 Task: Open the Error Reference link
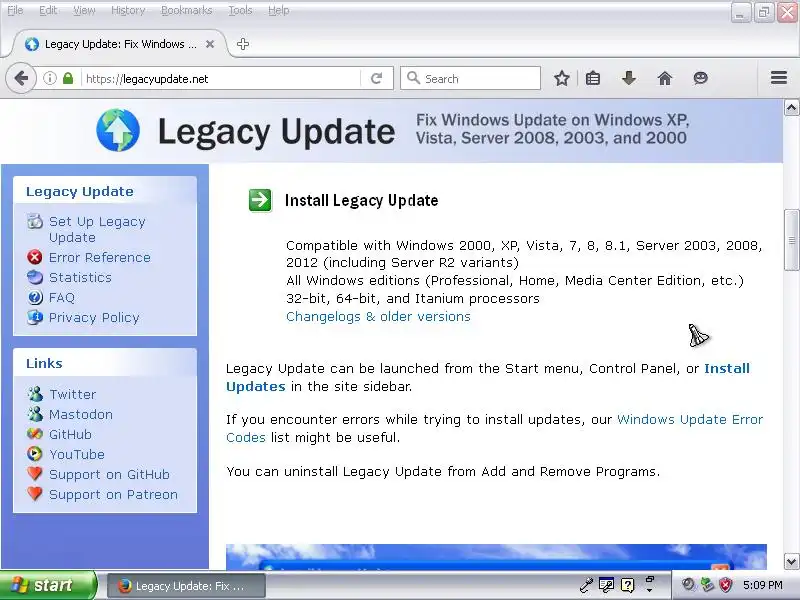(99, 257)
